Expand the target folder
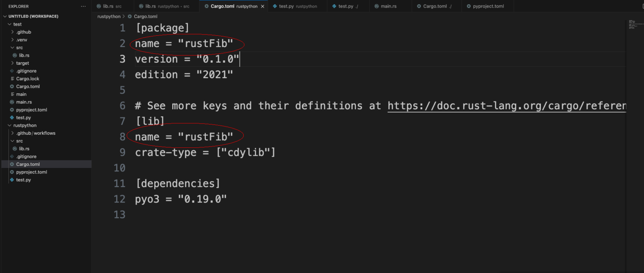The image size is (644, 273). coord(13,63)
